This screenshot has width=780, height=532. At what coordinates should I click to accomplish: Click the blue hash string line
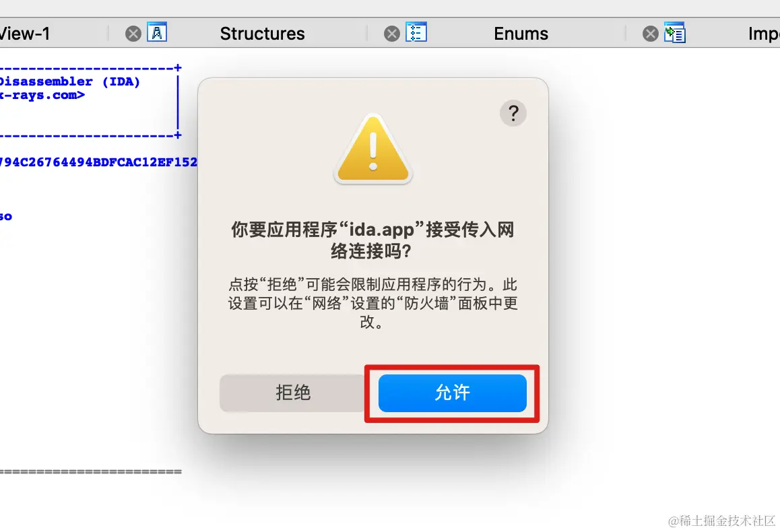pyautogui.click(x=98, y=162)
